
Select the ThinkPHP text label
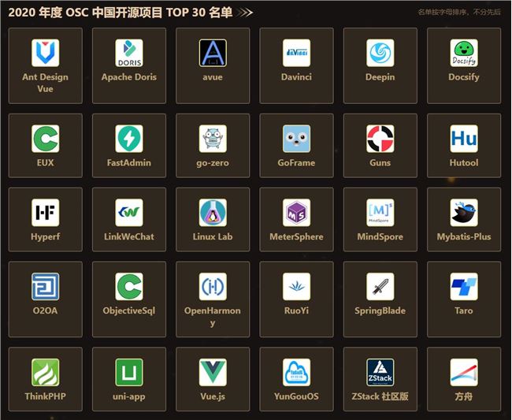(x=46, y=396)
